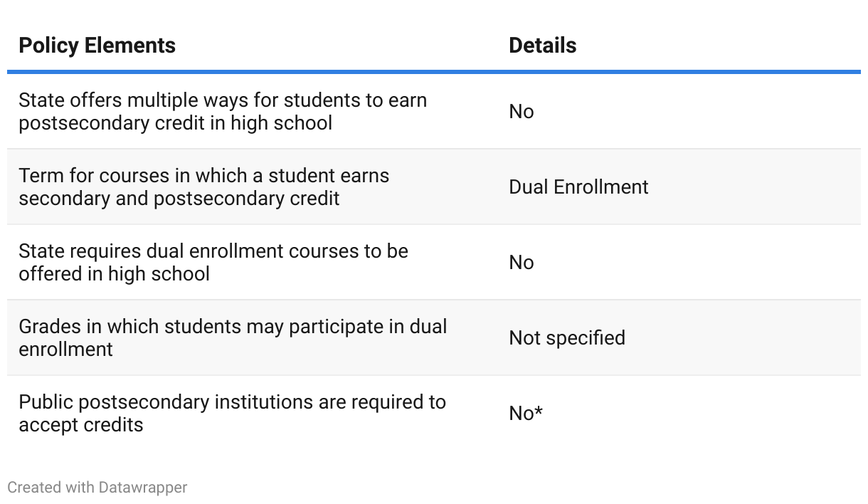The height and width of the screenshot is (504, 868).
Task: Click 'accept credits' text in last row
Action: point(81,425)
